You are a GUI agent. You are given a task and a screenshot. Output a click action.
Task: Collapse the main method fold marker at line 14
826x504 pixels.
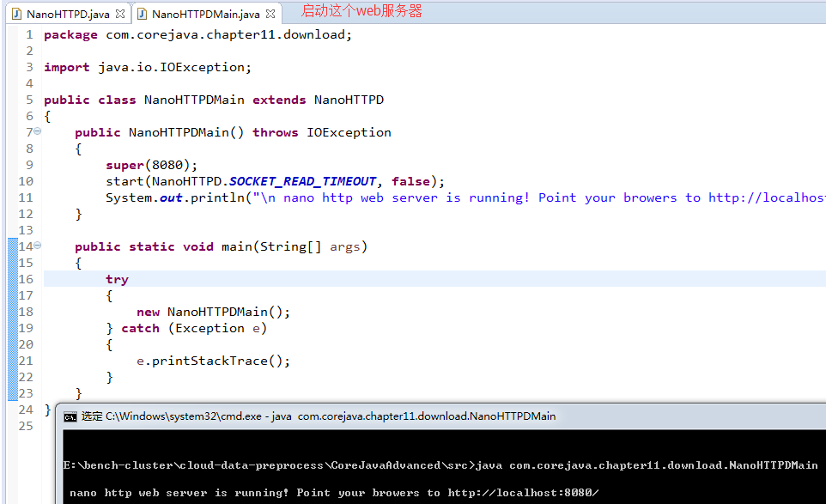38,246
